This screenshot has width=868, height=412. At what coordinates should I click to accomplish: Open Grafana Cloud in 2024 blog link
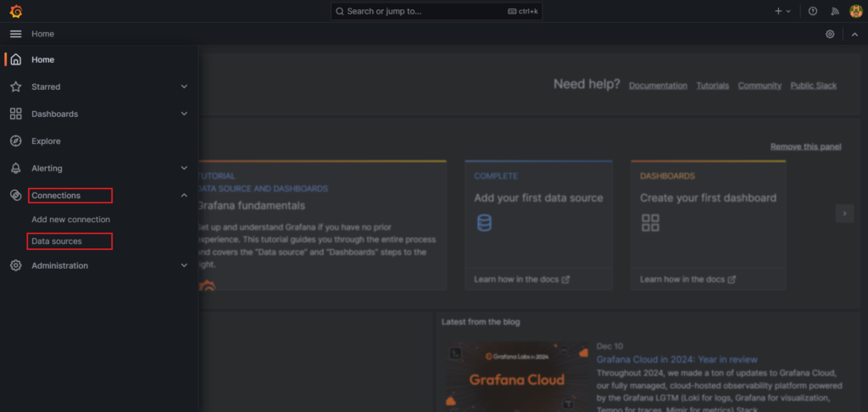point(677,359)
